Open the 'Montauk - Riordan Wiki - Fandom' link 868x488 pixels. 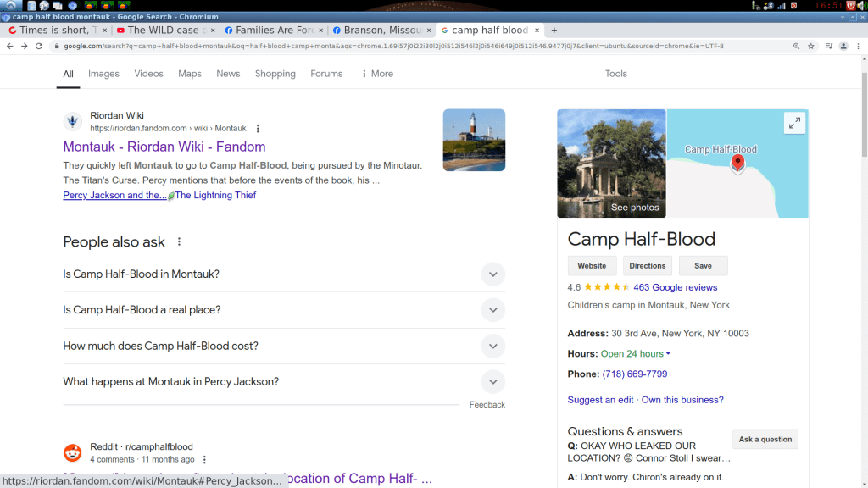click(164, 147)
